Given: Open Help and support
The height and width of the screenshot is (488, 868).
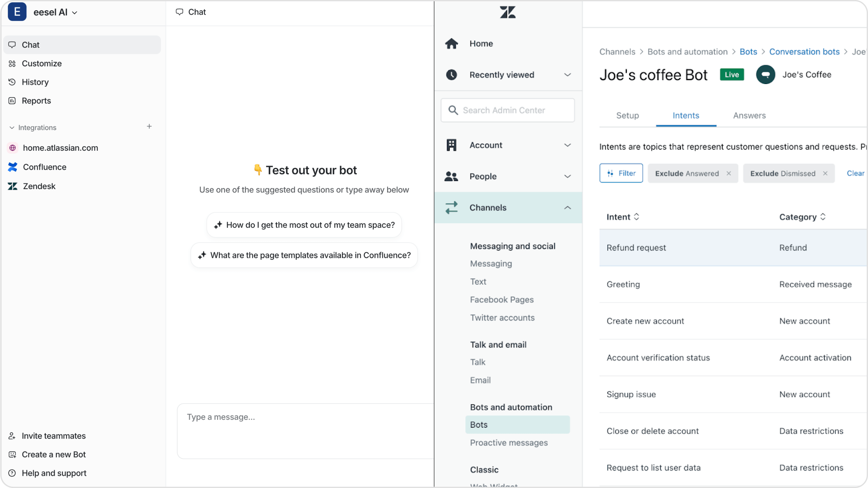Looking at the screenshot, I should click(54, 473).
